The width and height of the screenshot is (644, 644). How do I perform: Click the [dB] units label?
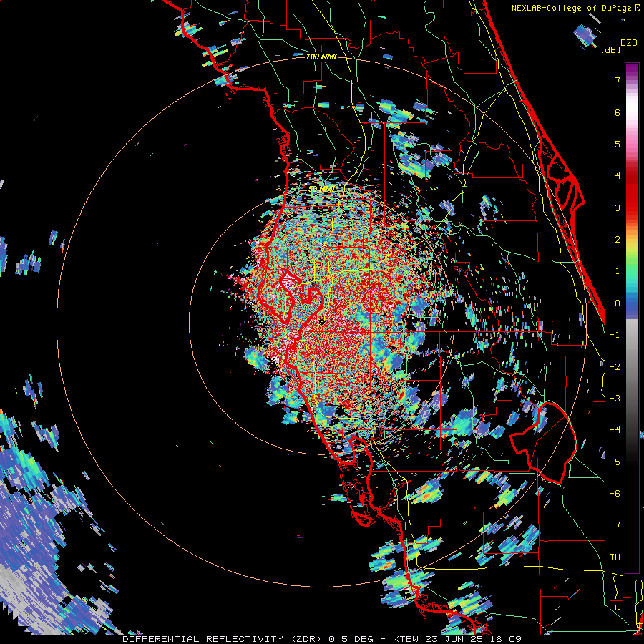611,49
